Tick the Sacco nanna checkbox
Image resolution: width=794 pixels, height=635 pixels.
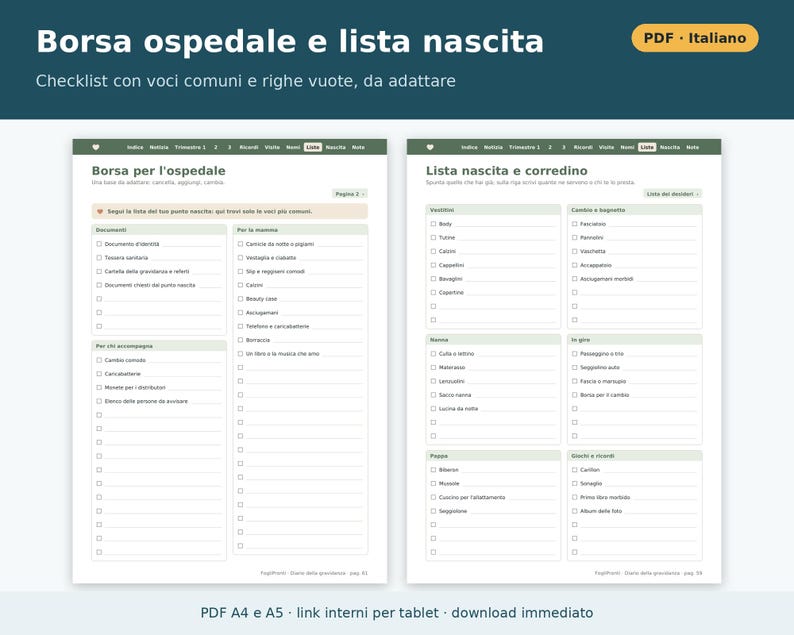433,395
